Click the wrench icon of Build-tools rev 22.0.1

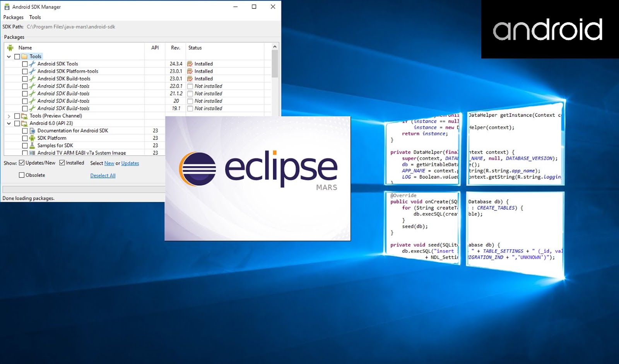pyautogui.click(x=32, y=86)
